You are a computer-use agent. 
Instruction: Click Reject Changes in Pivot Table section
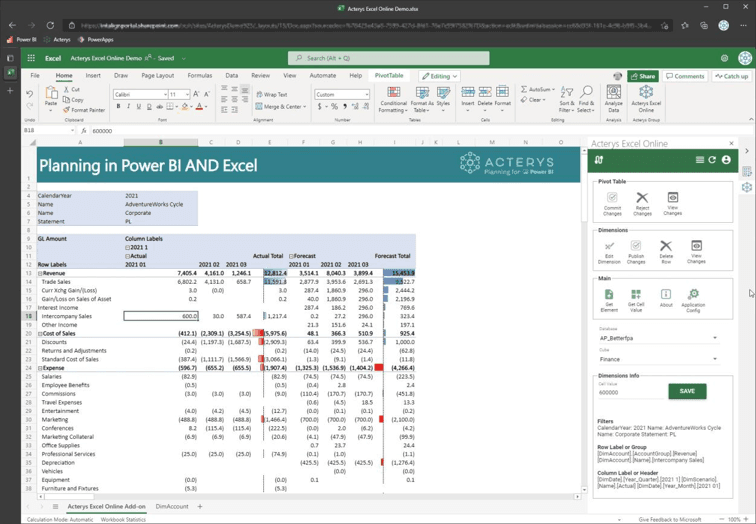coord(642,203)
